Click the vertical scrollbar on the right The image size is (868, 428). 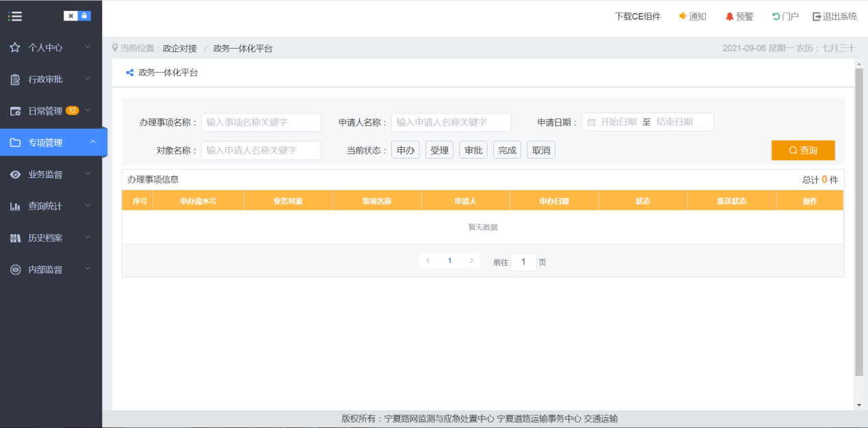point(859,219)
